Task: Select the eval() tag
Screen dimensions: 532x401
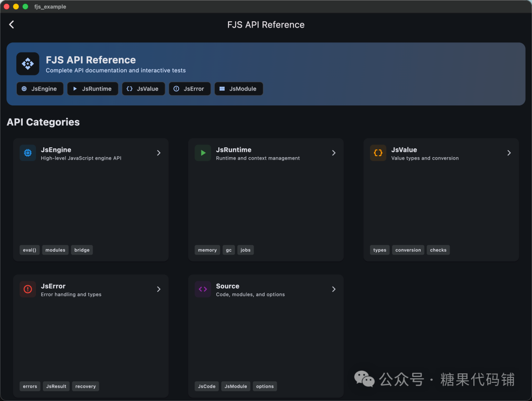Action: pyautogui.click(x=30, y=250)
